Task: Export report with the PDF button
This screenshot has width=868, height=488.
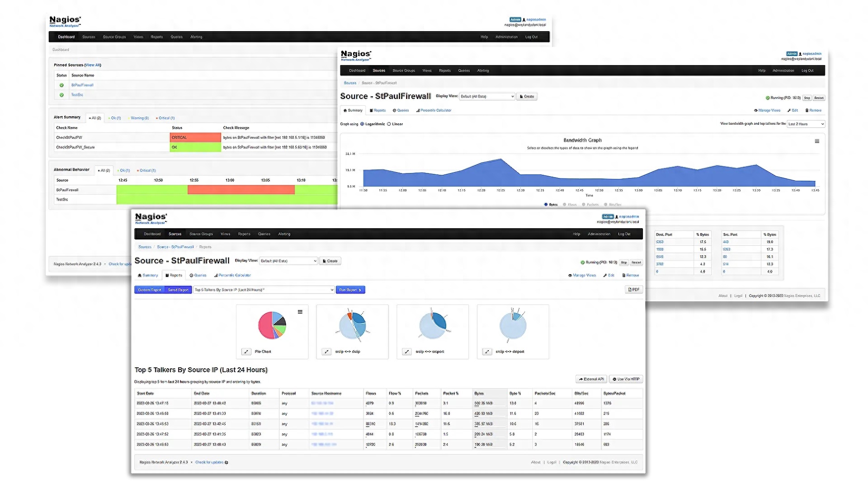Action: [x=634, y=290]
